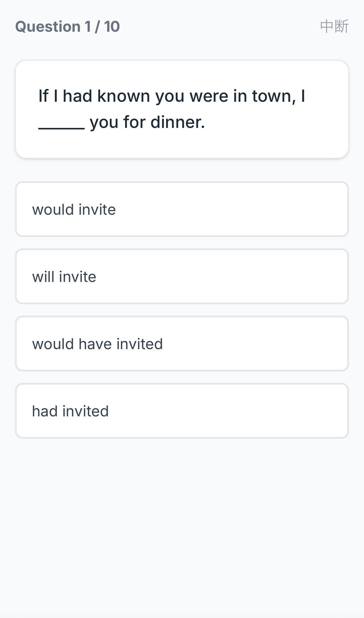Choose the first answer option in the list
Screen dimensions: 364x618
pyautogui.click(x=182, y=209)
